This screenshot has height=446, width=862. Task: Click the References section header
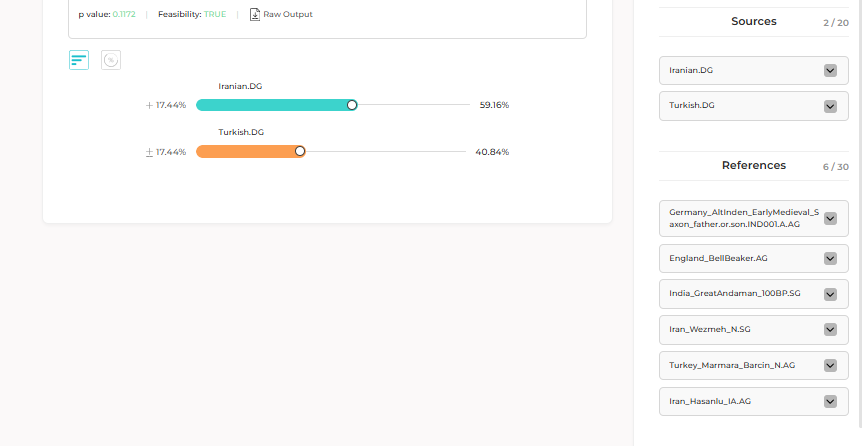(x=753, y=165)
